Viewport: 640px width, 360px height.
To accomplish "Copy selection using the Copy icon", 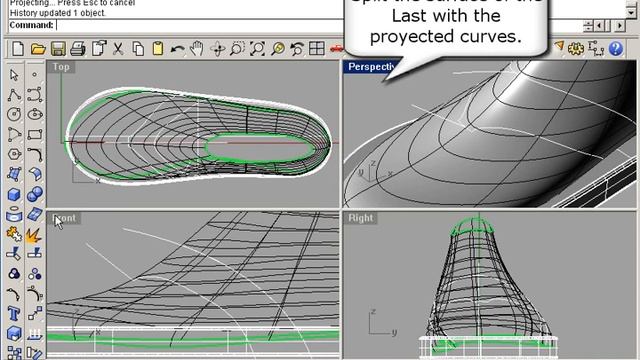I will pyautogui.click(x=138, y=49).
